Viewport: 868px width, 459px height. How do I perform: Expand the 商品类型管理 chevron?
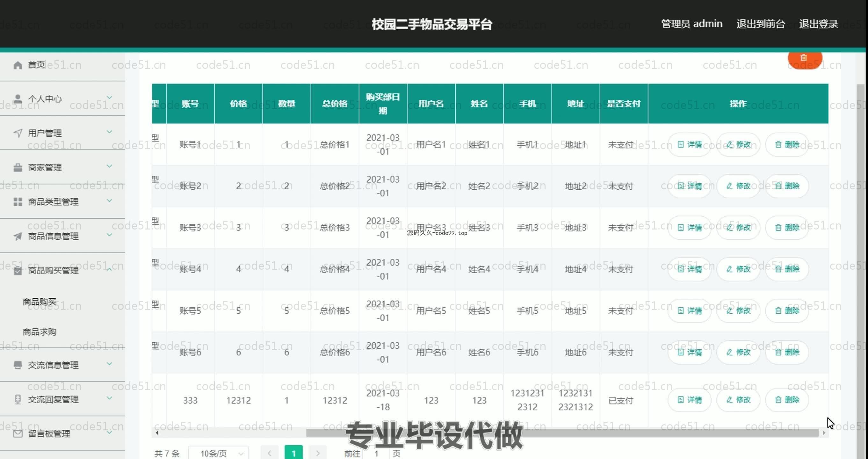click(110, 200)
